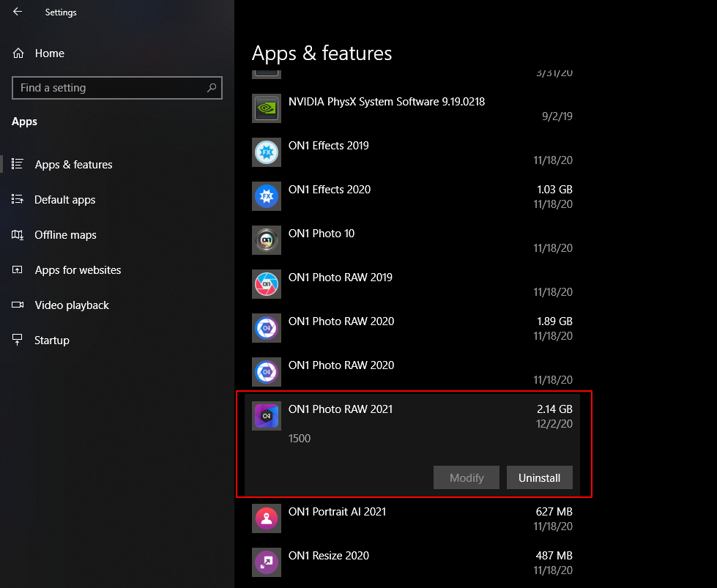
Task: Open Default apps settings
Action: point(64,200)
